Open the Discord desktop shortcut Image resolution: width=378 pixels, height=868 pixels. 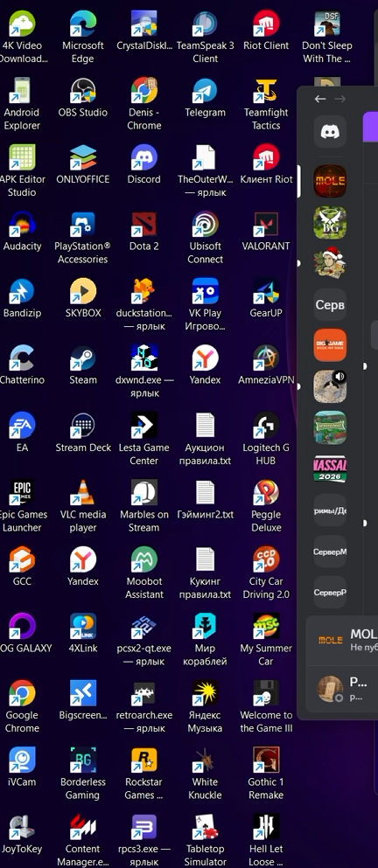pyautogui.click(x=144, y=158)
